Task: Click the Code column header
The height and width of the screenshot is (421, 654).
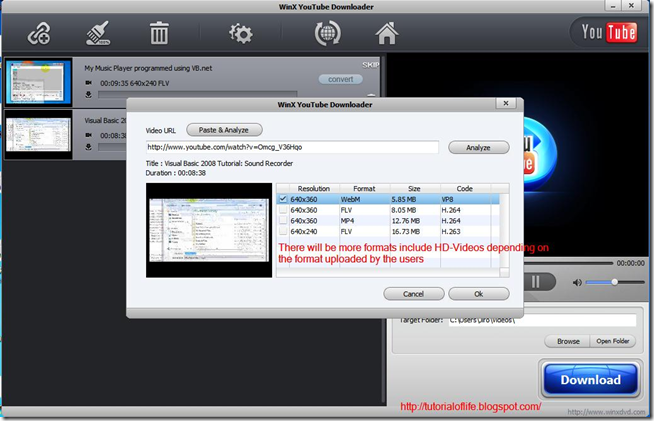Action: tap(465, 189)
